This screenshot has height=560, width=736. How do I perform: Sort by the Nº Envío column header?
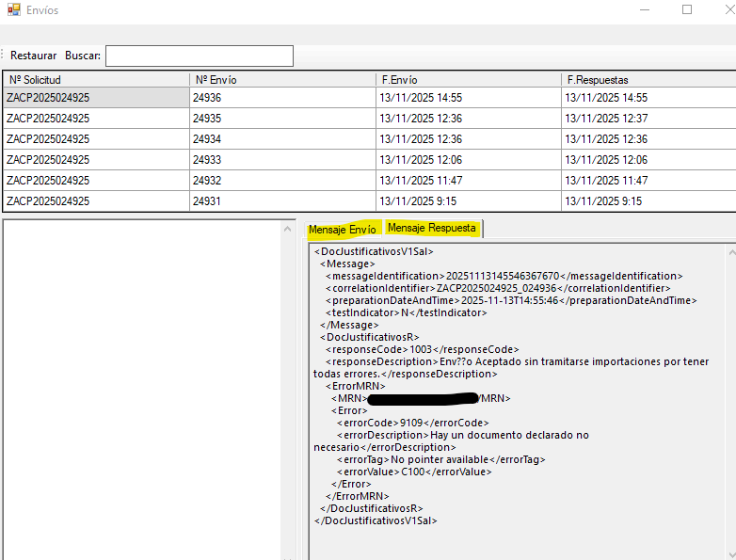tap(281, 80)
